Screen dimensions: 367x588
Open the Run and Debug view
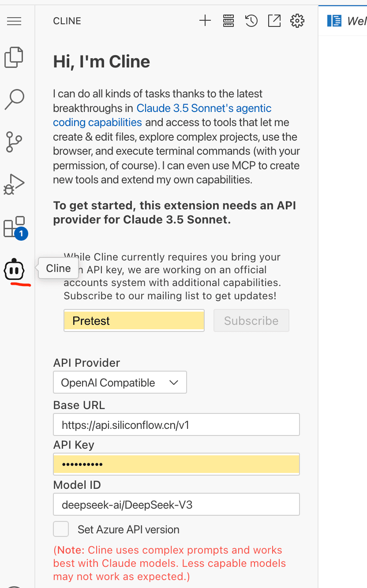click(14, 184)
